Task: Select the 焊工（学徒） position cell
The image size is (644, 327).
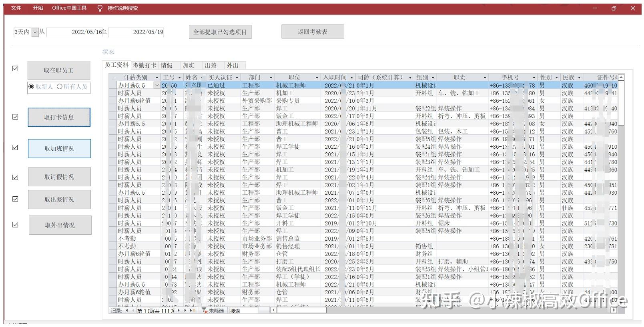Action: (x=297, y=277)
